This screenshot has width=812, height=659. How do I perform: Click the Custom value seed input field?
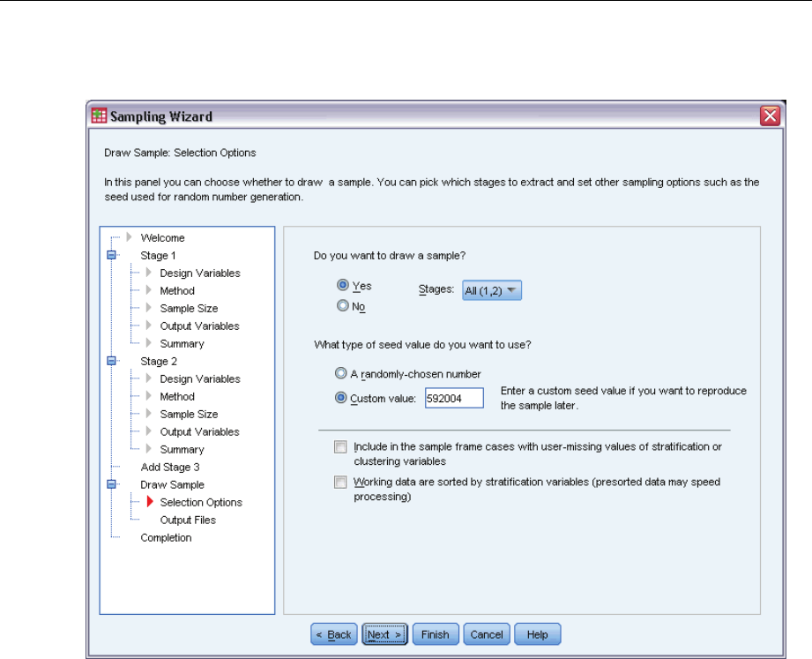[x=454, y=398]
